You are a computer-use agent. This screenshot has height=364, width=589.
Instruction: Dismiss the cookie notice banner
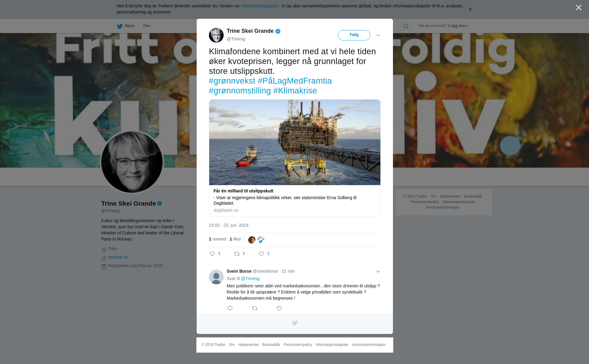[470, 9]
